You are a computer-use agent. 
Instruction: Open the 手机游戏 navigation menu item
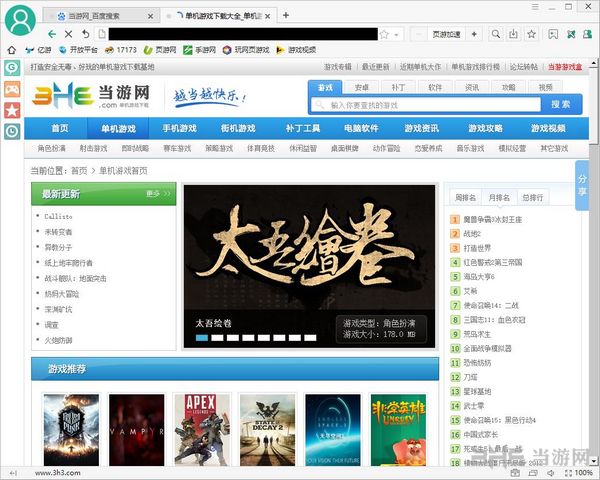click(179, 128)
